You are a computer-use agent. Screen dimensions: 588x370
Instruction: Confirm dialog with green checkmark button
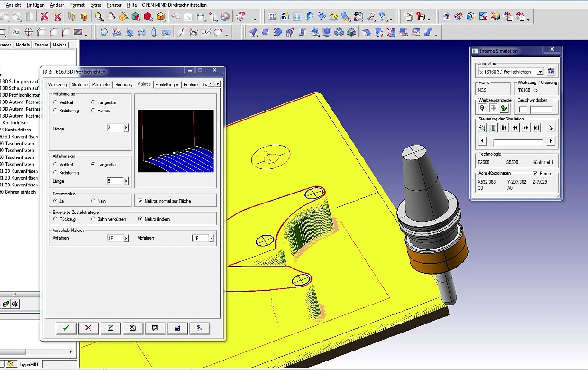pos(66,328)
